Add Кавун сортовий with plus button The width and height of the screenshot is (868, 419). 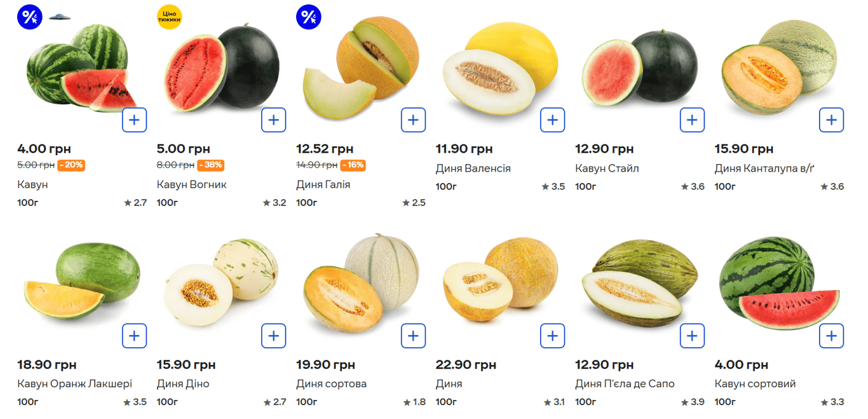click(832, 336)
